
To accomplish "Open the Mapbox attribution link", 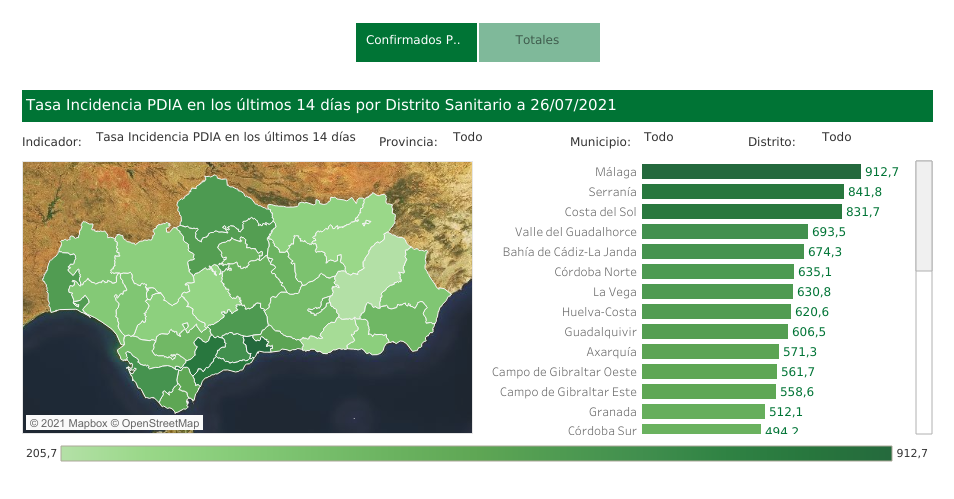I will 68,423.
